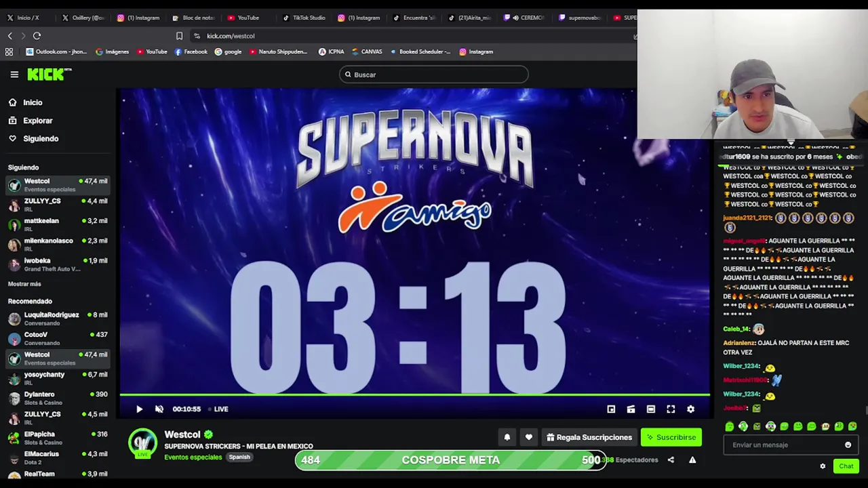Image resolution: width=868 pixels, height=488 pixels.
Task: Switch to TikTok Studio tab
Action: click(304, 18)
